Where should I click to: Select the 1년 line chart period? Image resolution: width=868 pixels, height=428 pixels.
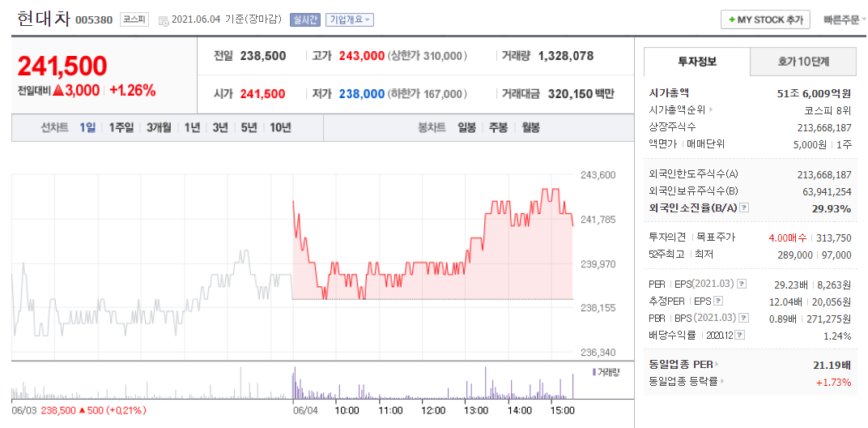[x=192, y=127]
